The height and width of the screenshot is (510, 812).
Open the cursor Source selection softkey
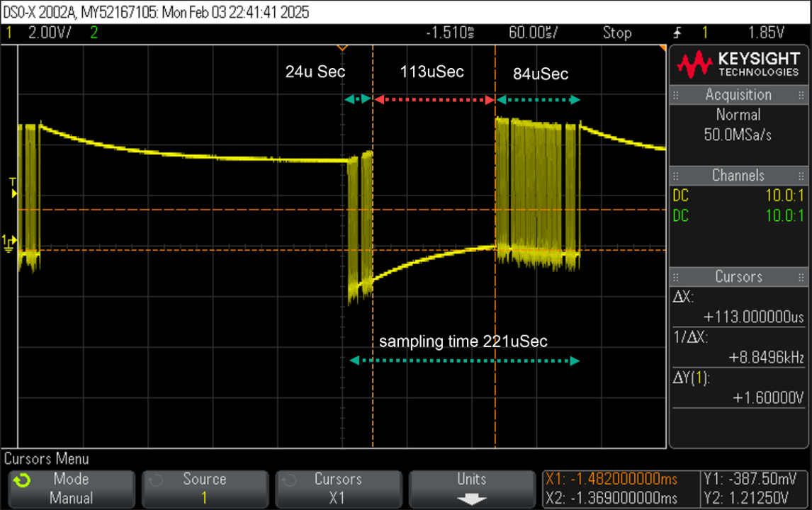click(205, 489)
